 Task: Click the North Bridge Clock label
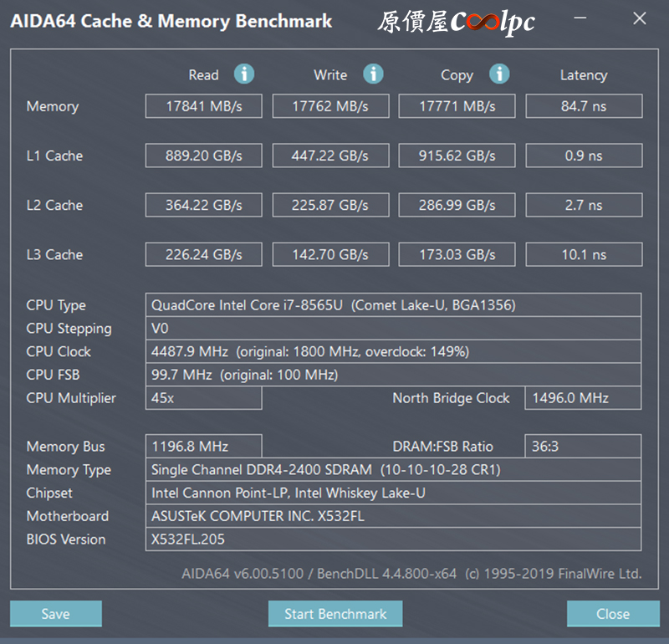(451, 398)
